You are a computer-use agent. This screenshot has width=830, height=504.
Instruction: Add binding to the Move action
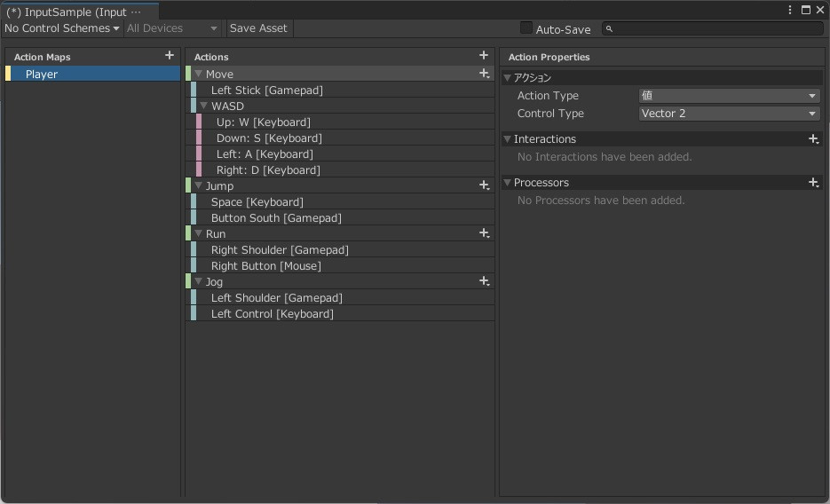[484, 74]
